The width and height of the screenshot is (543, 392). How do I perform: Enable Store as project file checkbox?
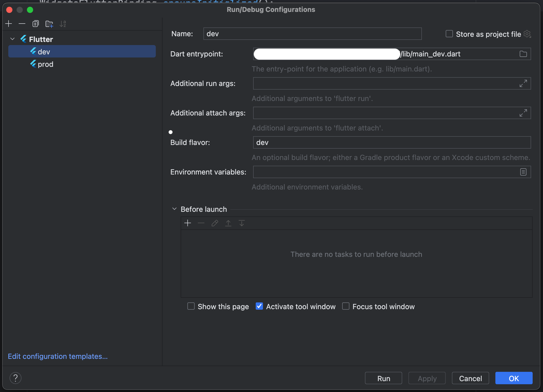pos(449,34)
